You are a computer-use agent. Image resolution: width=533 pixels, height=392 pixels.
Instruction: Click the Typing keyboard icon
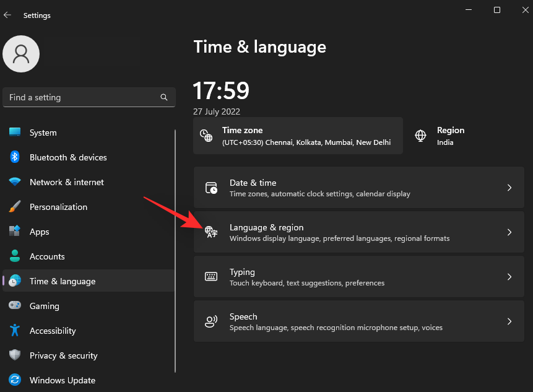[211, 276]
